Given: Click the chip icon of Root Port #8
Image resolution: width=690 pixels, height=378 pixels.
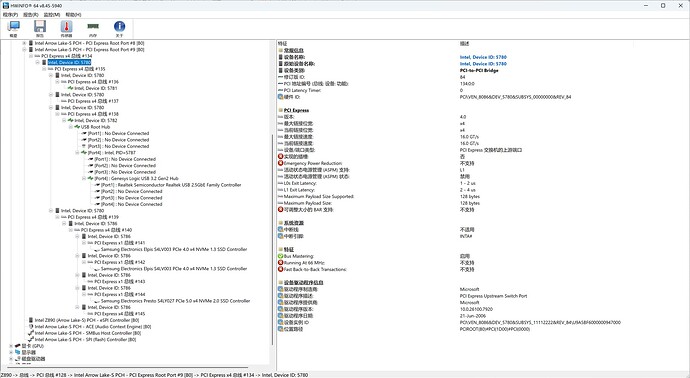Looking at the screenshot, I should [x=31, y=43].
